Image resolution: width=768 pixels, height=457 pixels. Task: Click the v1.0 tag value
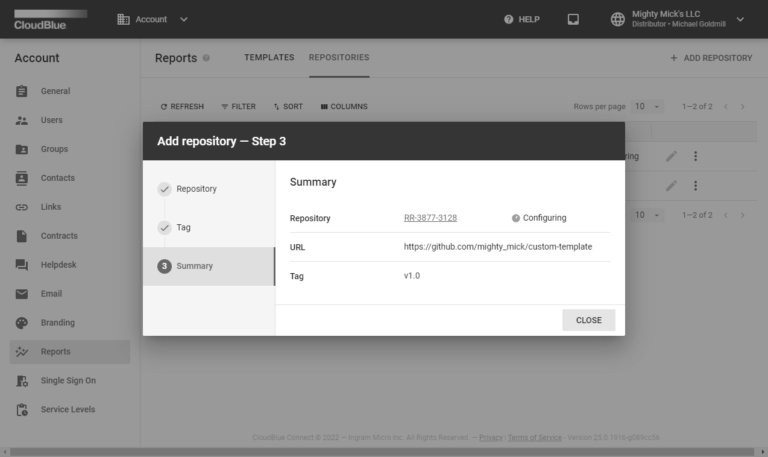412,276
